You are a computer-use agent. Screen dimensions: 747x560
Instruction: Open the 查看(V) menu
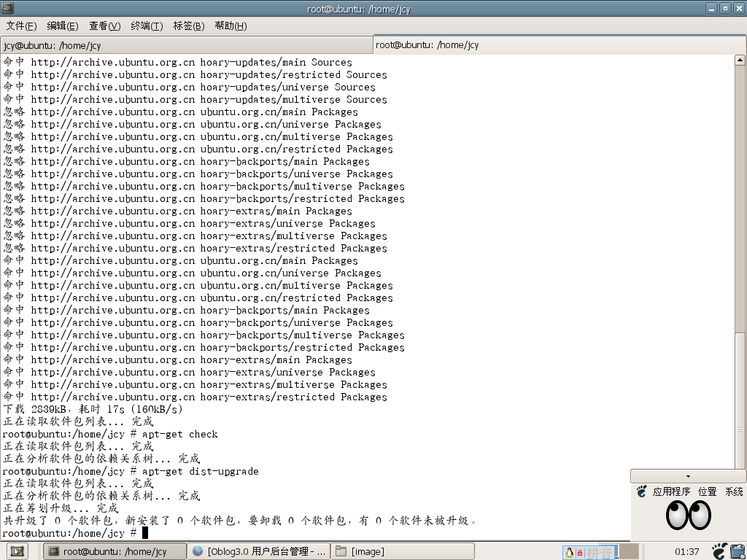(104, 26)
